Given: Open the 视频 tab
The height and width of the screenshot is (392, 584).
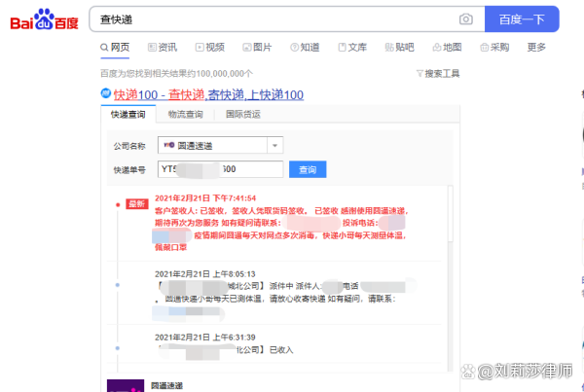Looking at the screenshot, I should pos(210,48).
